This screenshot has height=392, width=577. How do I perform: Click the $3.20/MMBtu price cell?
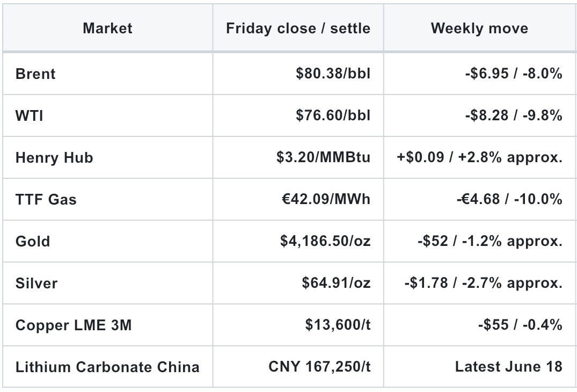point(298,157)
